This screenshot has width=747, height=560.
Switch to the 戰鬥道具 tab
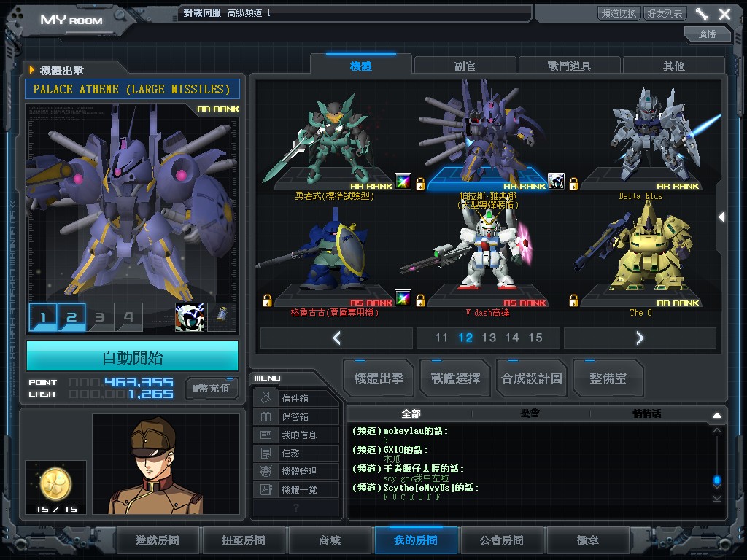point(569,66)
